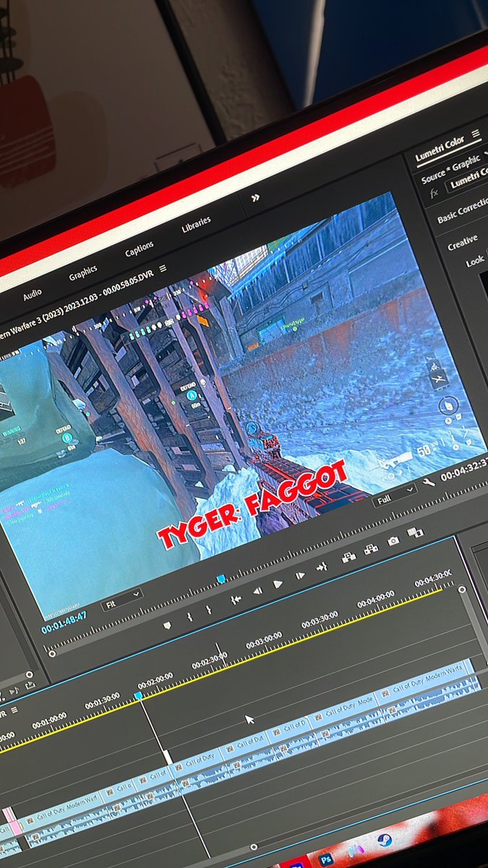Switch to the Audio workspace tab
The height and width of the screenshot is (868, 488).
tap(33, 296)
